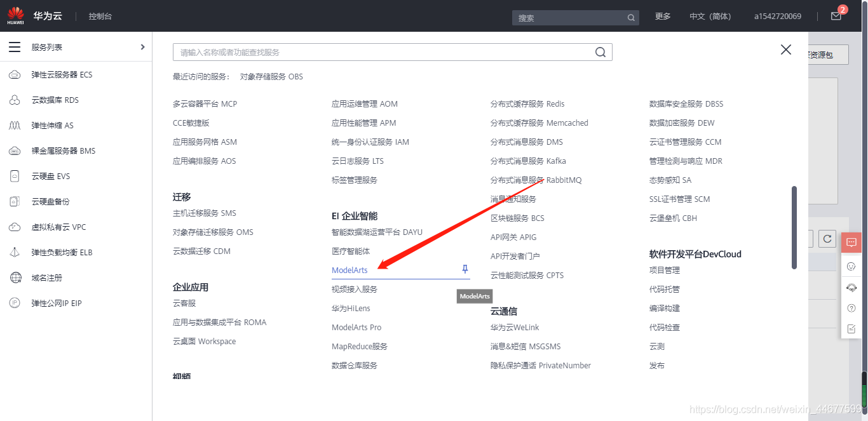Image resolution: width=868 pixels, height=421 pixels.
Task: Open 云日志服务 LTS
Action: coord(358,161)
